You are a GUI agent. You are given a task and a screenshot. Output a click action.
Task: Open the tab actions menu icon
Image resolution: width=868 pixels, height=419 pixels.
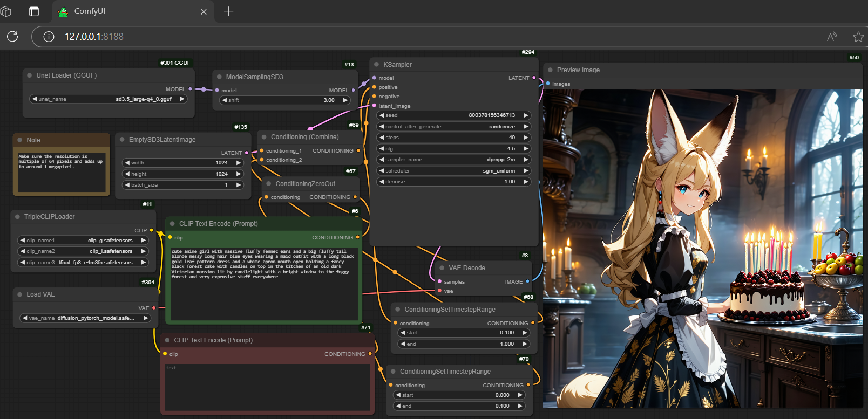tap(34, 11)
